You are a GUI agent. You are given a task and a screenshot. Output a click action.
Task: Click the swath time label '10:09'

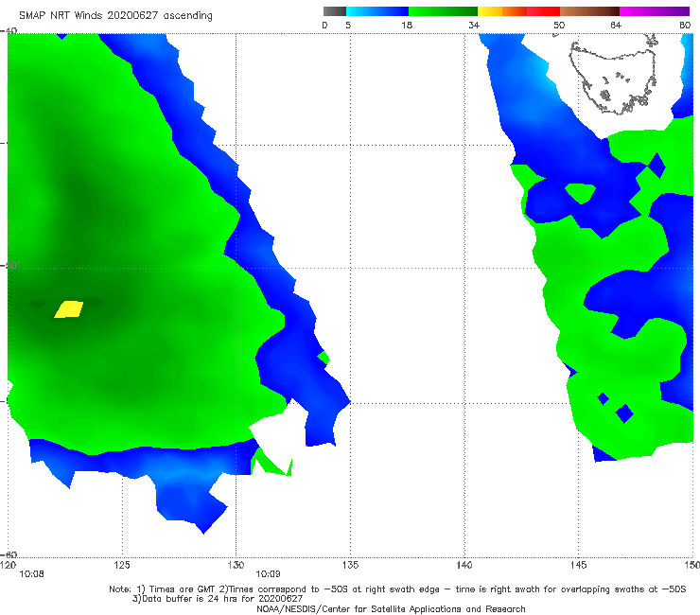(268, 574)
